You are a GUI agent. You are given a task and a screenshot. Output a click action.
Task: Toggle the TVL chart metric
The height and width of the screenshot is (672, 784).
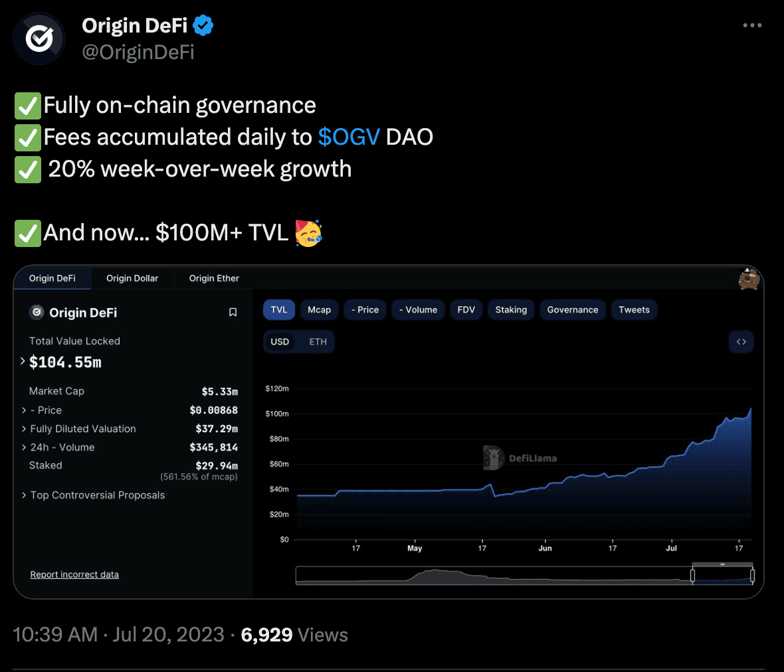tap(279, 310)
